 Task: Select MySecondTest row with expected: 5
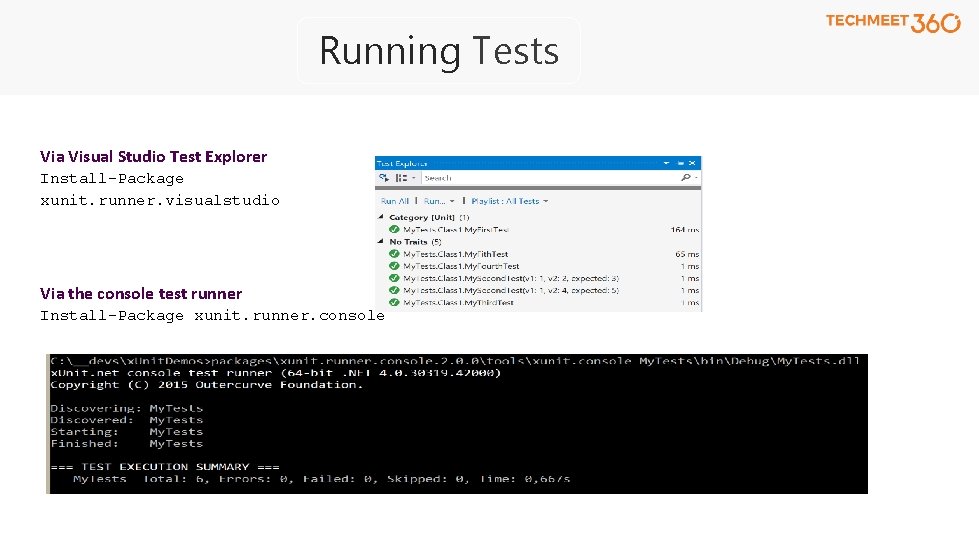pos(538,290)
